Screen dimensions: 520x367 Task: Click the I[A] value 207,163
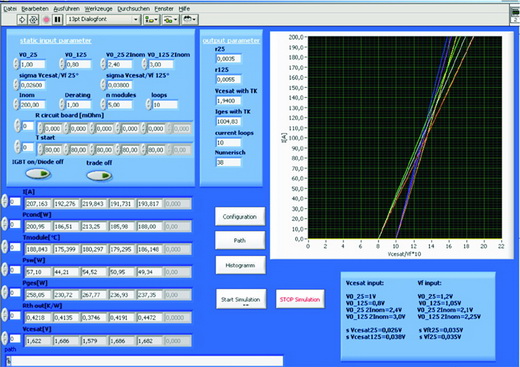pyautogui.click(x=38, y=204)
